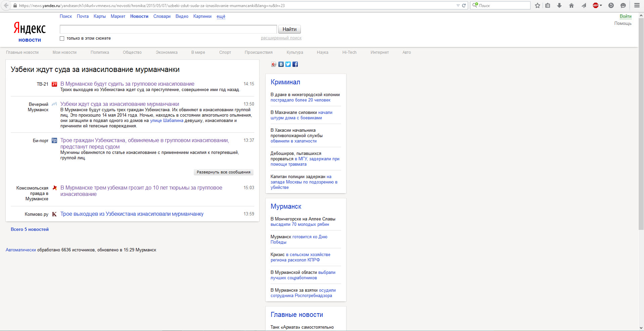Share the story on VKontakte
Screen dimensions: 644x331
(281, 64)
